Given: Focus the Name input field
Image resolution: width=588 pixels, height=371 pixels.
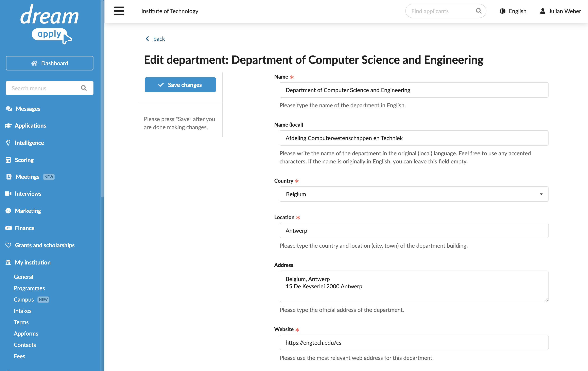Looking at the screenshot, I should [414, 90].
